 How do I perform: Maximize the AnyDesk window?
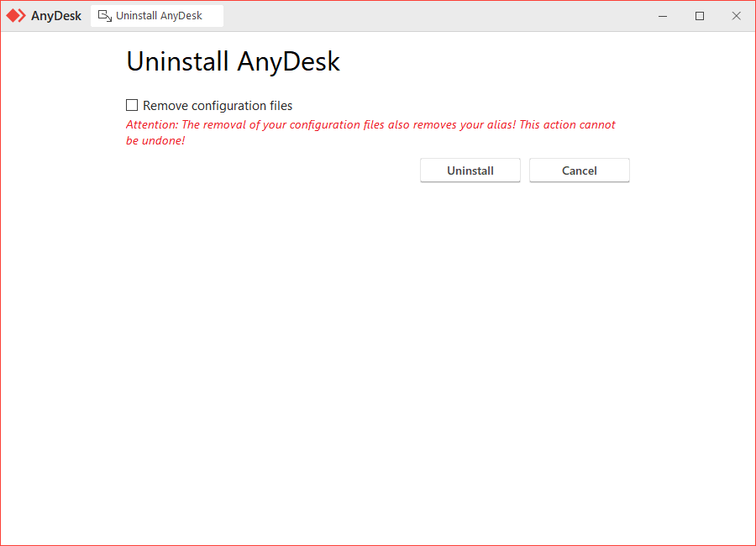(700, 16)
